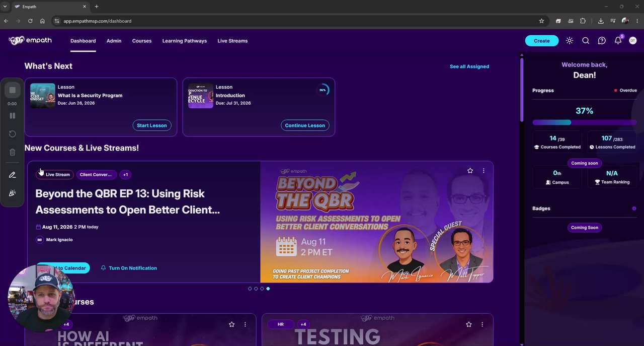View site information icon in the address bar

pyautogui.click(x=57, y=21)
